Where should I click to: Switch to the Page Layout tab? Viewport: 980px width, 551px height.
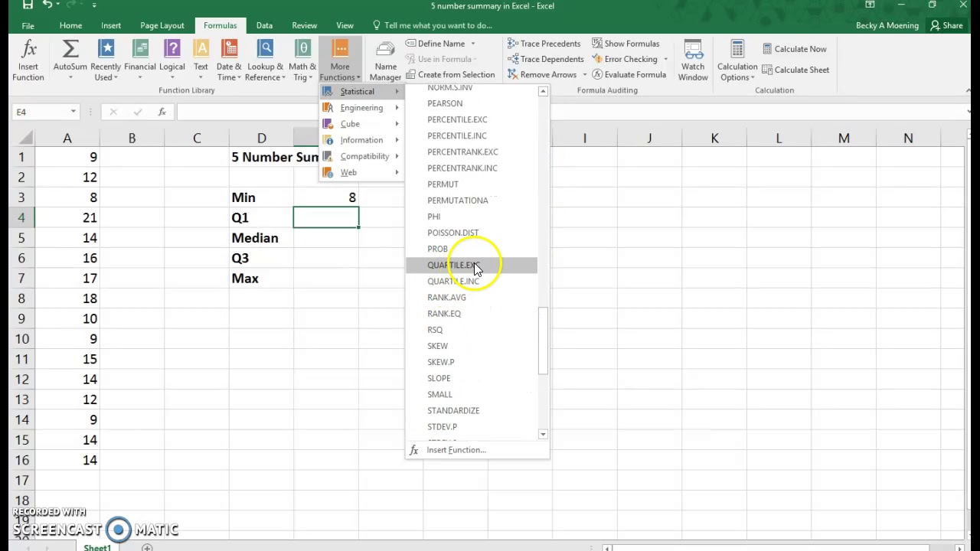coord(162,25)
